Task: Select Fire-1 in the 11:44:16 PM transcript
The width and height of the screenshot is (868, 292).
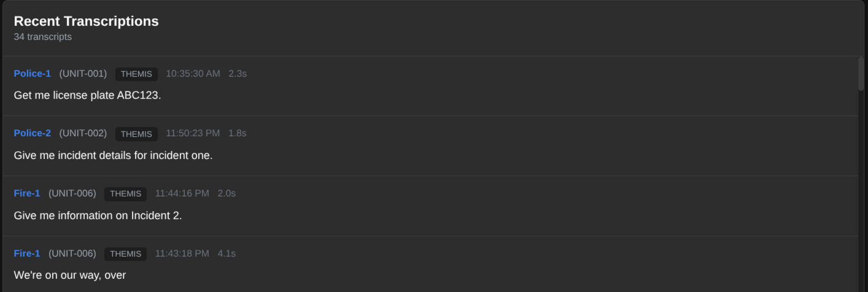Action: pos(26,193)
